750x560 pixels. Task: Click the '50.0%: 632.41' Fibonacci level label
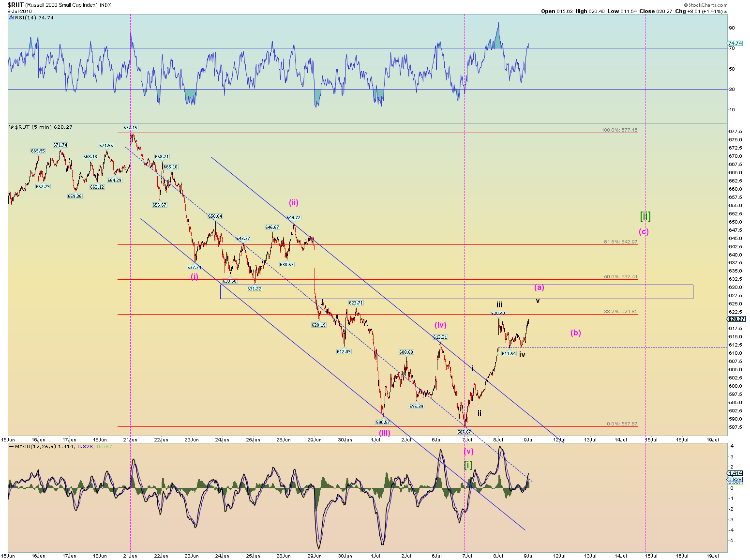(621, 277)
